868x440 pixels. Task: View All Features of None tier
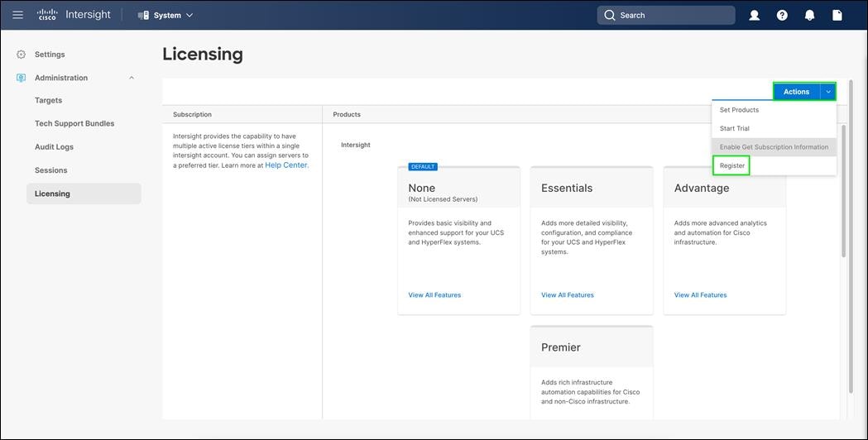click(x=434, y=295)
